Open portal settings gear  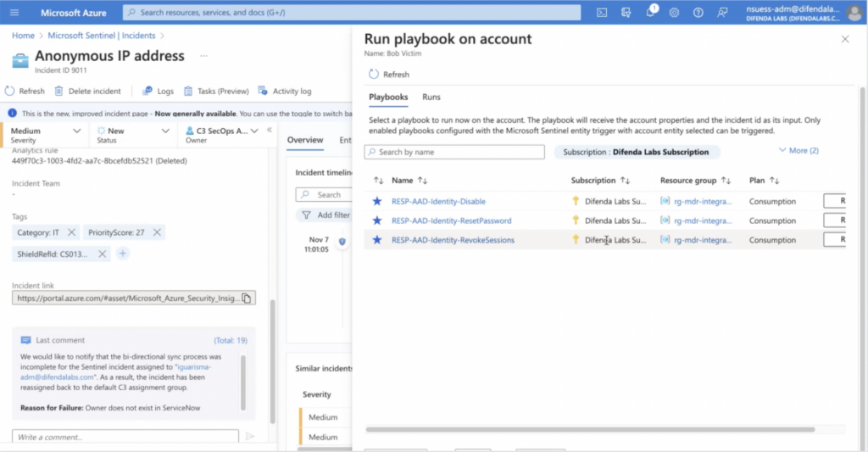[674, 12]
